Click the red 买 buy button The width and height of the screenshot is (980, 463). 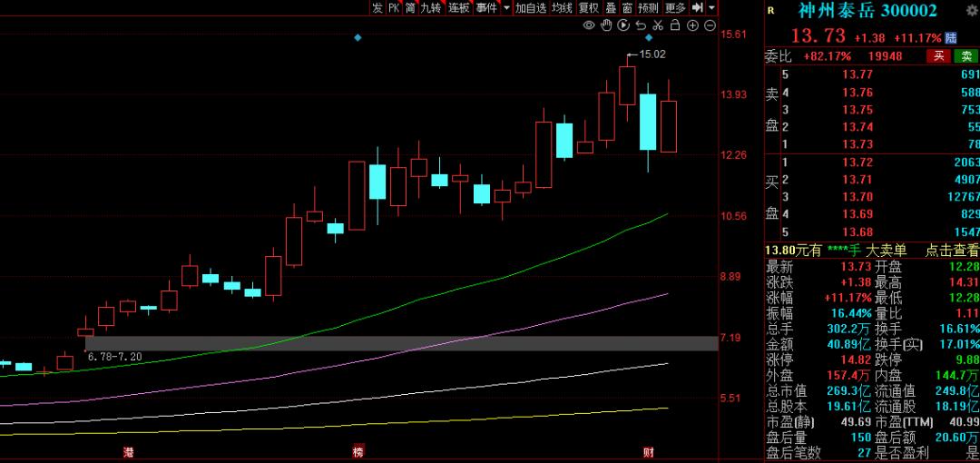pyautogui.click(x=938, y=56)
